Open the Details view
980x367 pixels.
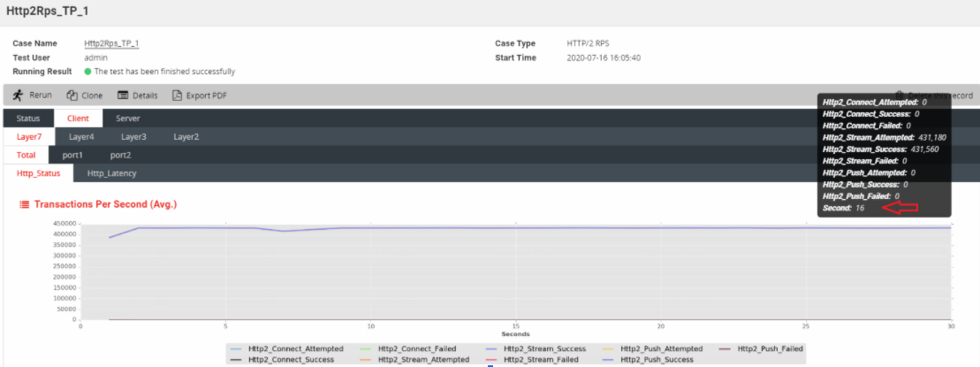coord(138,96)
